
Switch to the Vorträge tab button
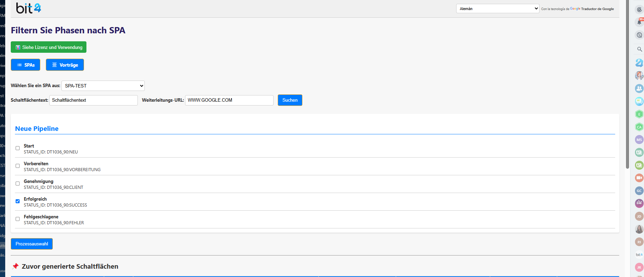coord(65,65)
